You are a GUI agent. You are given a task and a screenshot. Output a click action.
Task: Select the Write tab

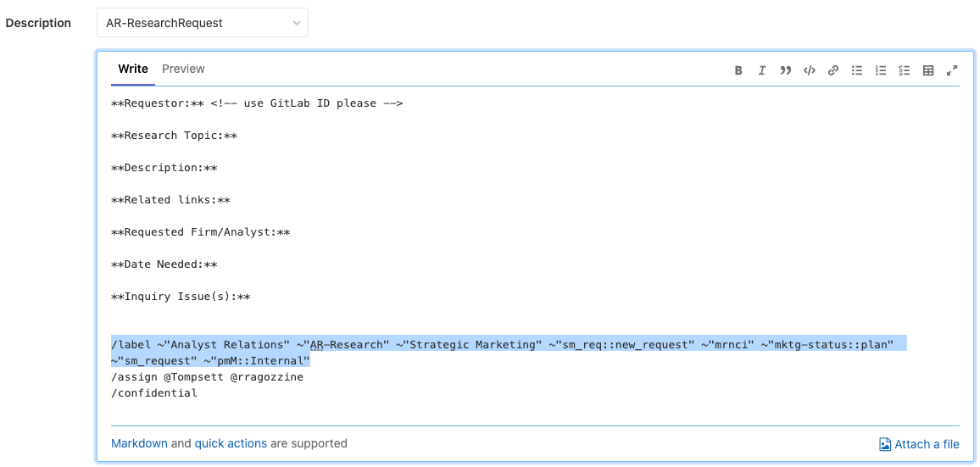tap(133, 69)
